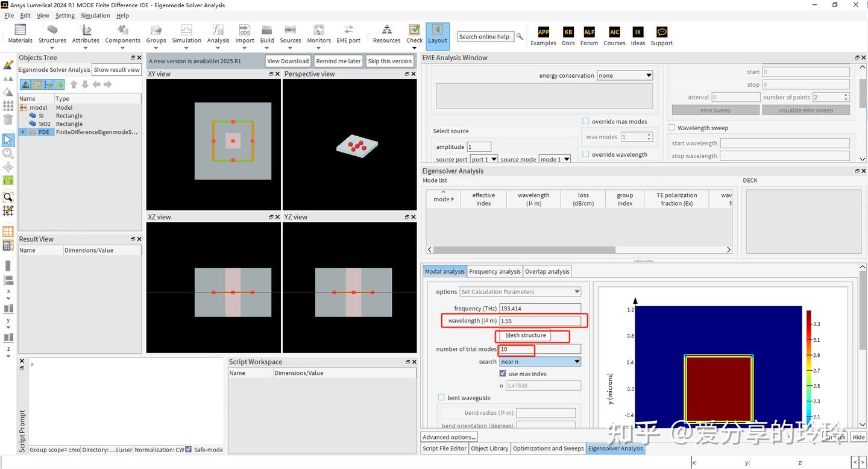Open the Object Library tab
Screen dimensions: 868x469
coord(489,449)
